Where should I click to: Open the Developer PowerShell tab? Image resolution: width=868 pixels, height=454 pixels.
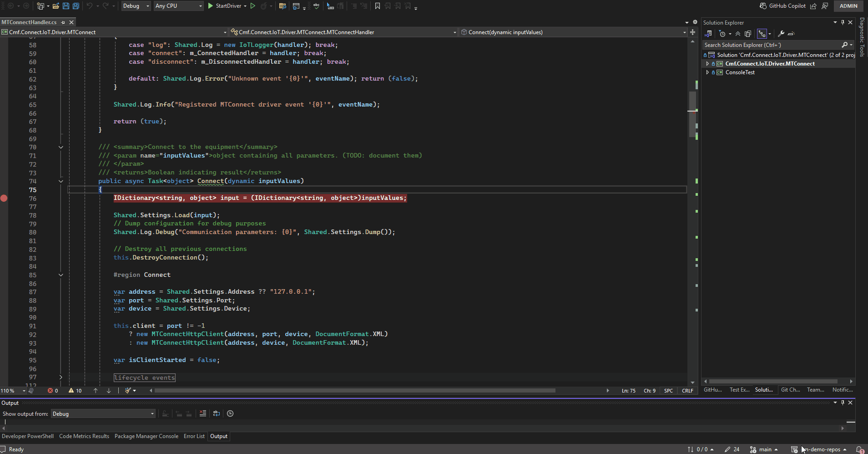pyautogui.click(x=28, y=436)
